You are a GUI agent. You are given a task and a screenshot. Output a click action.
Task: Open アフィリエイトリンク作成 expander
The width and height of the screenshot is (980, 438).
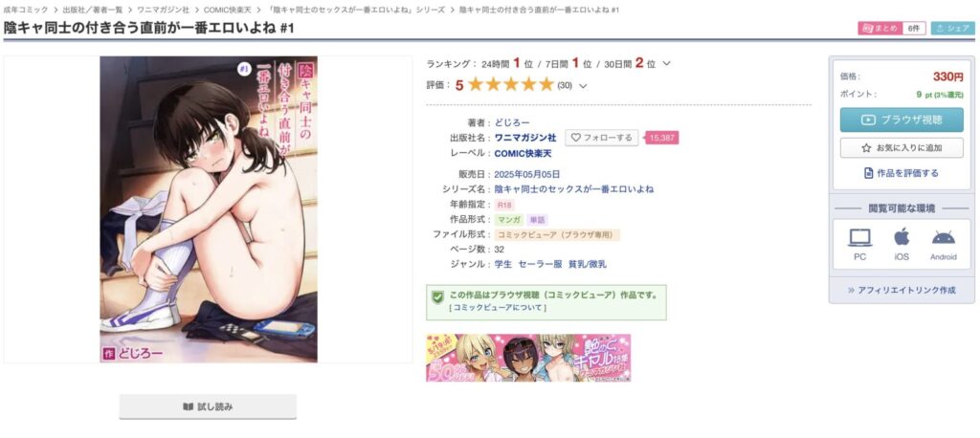[902, 290]
